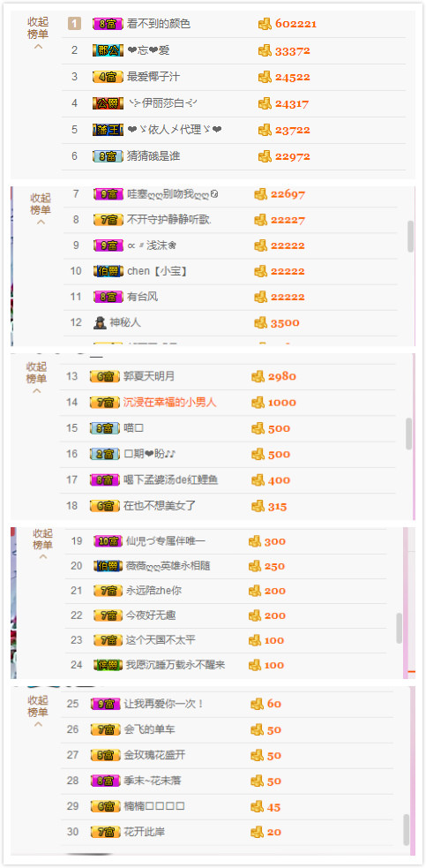Open user 季末~花未落 profile
The image size is (426, 868).
[x=153, y=781]
